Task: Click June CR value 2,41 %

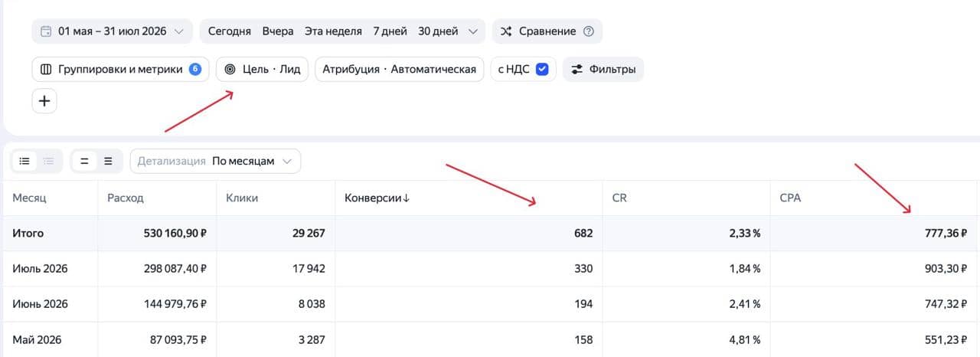Action: tap(743, 303)
